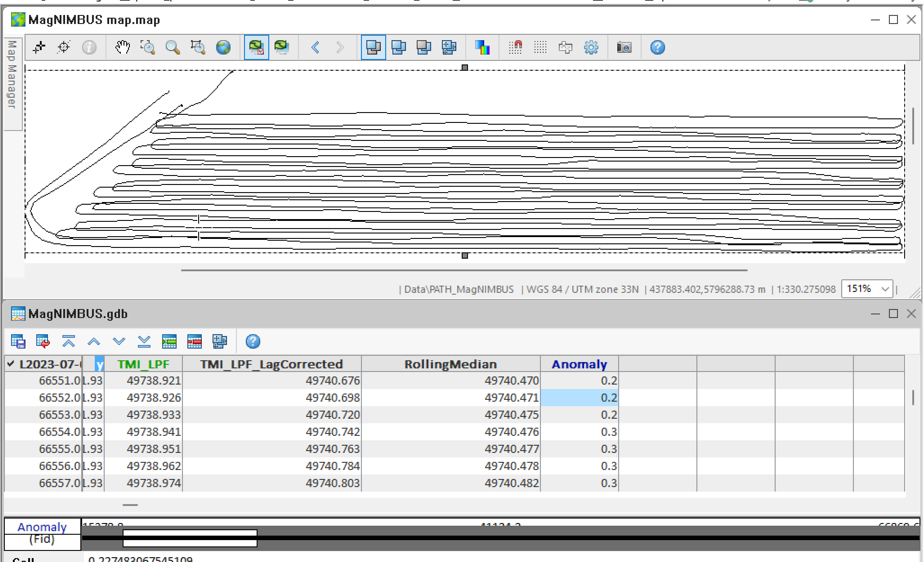Select the RollingMedian column header
Viewport: 924px width, 562px height.
pos(450,364)
